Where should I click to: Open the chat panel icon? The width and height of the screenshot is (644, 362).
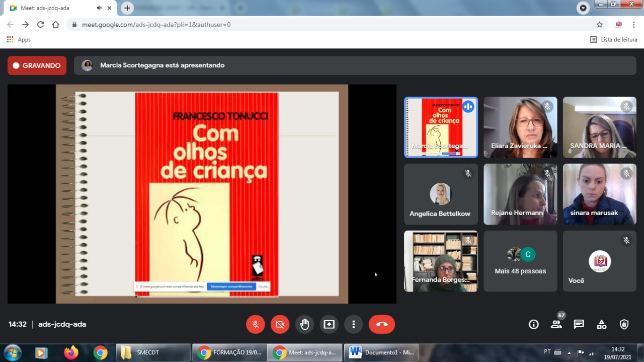pos(579,324)
